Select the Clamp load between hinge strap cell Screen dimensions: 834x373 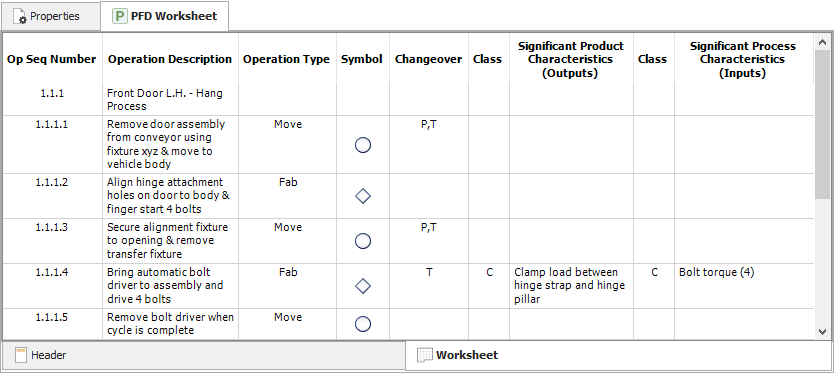pyautogui.click(x=571, y=286)
